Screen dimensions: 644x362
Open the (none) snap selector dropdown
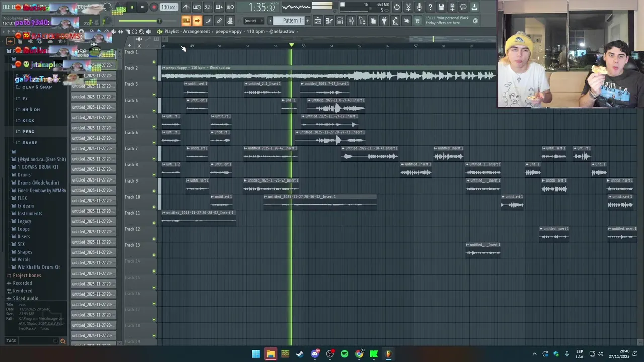coord(253,21)
